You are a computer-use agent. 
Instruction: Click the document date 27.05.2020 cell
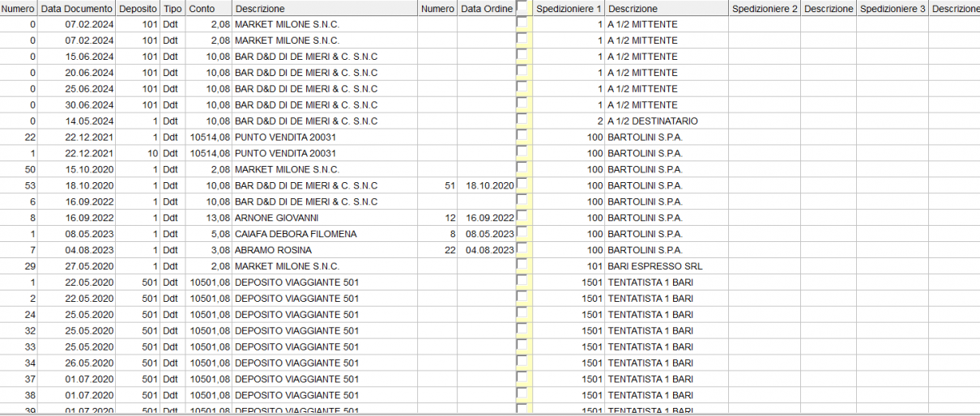click(89, 266)
